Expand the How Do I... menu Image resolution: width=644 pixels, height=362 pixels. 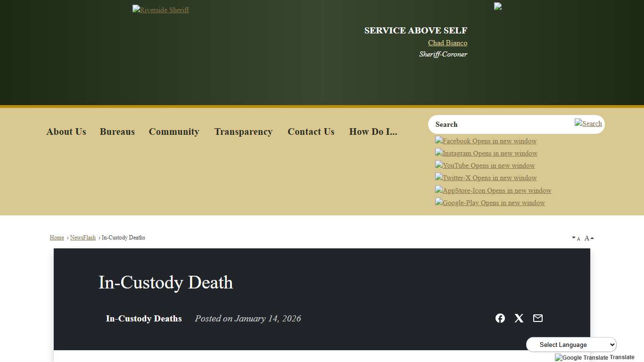pyautogui.click(x=373, y=132)
